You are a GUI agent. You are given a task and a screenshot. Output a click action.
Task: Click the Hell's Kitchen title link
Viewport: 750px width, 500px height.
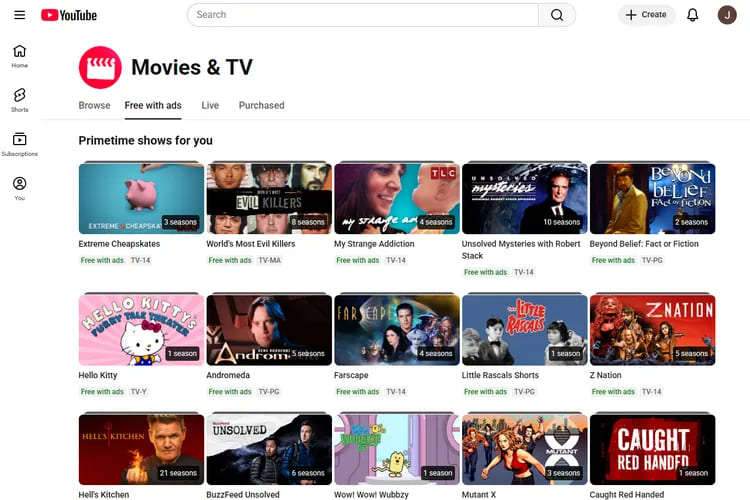click(x=104, y=494)
